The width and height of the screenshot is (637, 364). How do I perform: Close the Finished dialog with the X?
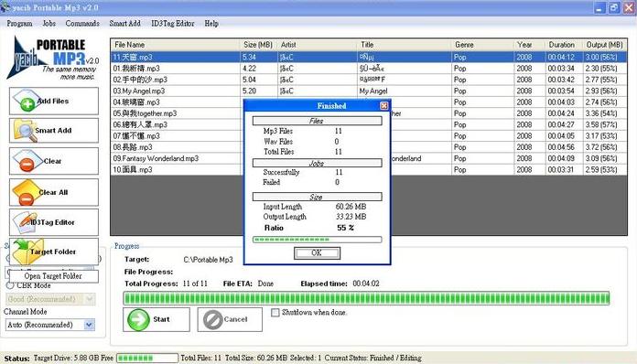tap(383, 106)
